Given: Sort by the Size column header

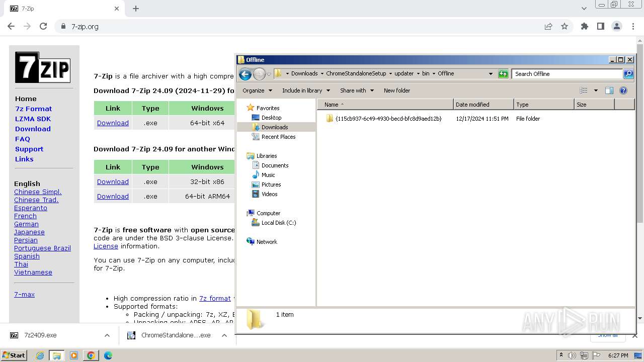Looking at the screenshot, I should coord(594,105).
